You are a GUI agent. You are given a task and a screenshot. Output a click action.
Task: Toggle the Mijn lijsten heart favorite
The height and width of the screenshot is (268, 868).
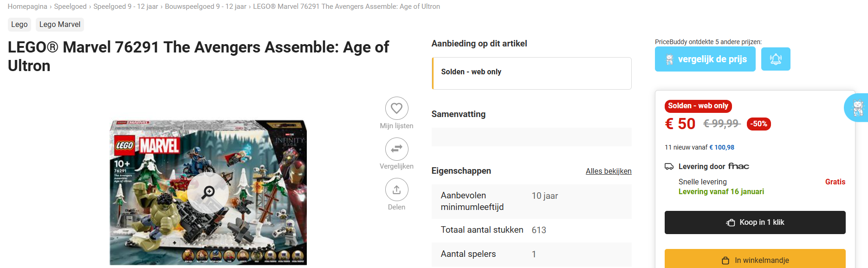pos(396,108)
